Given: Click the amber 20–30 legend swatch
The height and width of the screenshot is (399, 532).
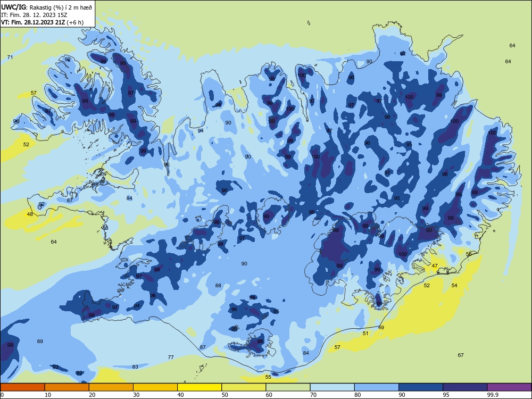Looking at the screenshot, I should [111, 387].
